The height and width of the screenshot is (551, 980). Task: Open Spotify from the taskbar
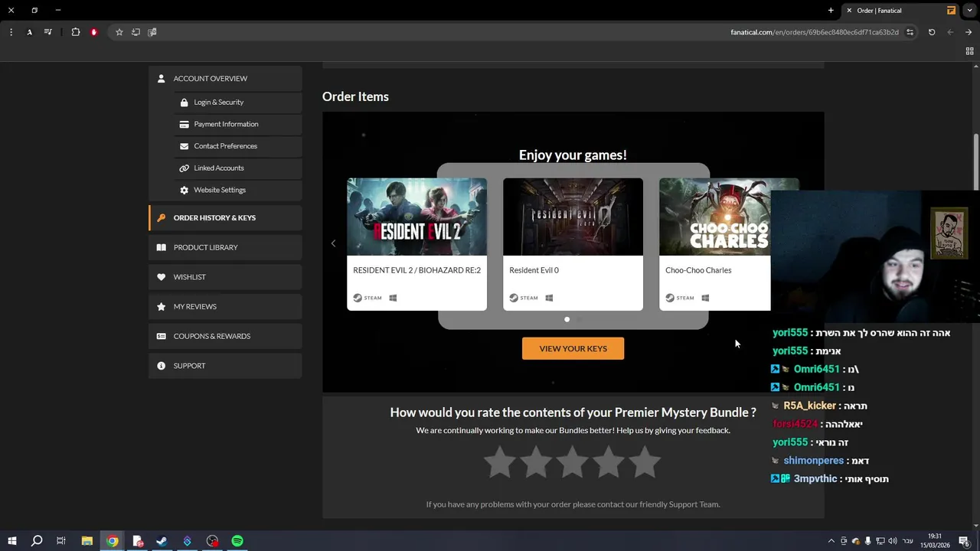(x=237, y=541)
